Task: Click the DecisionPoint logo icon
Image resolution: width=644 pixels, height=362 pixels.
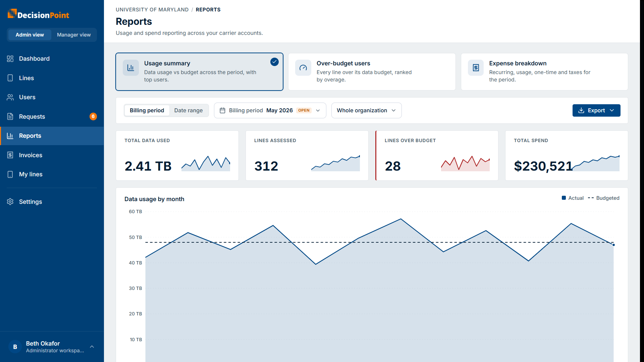Action: tap(12, 13)
